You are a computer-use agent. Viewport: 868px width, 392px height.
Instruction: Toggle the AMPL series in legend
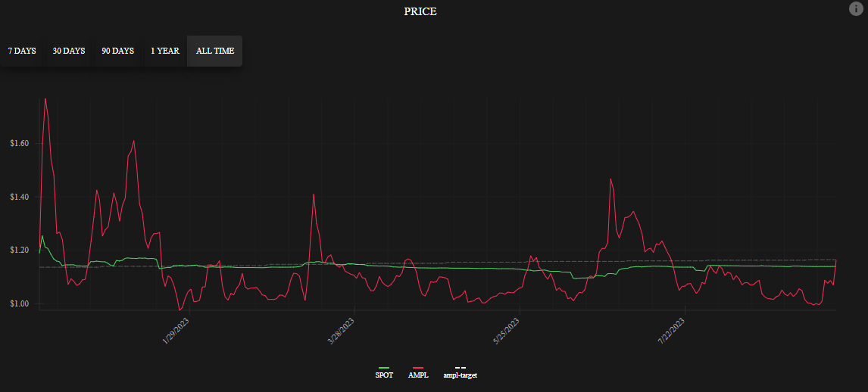[419, 372]
